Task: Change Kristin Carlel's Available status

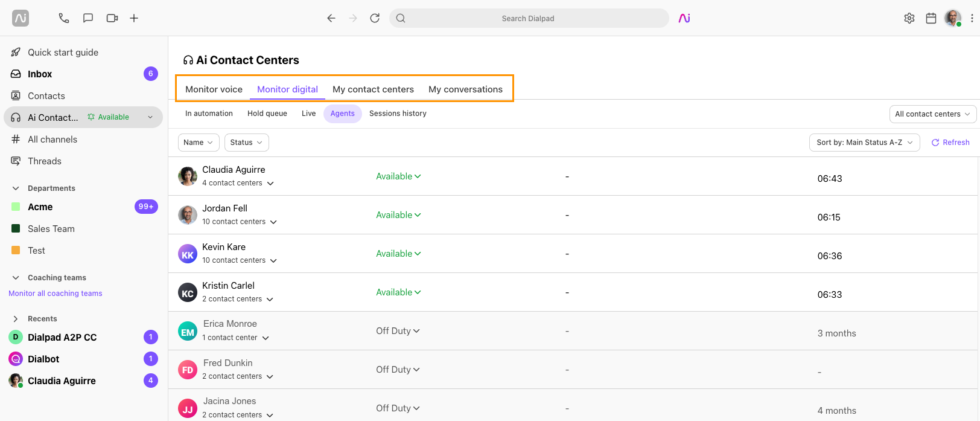Action: (398, 292)
